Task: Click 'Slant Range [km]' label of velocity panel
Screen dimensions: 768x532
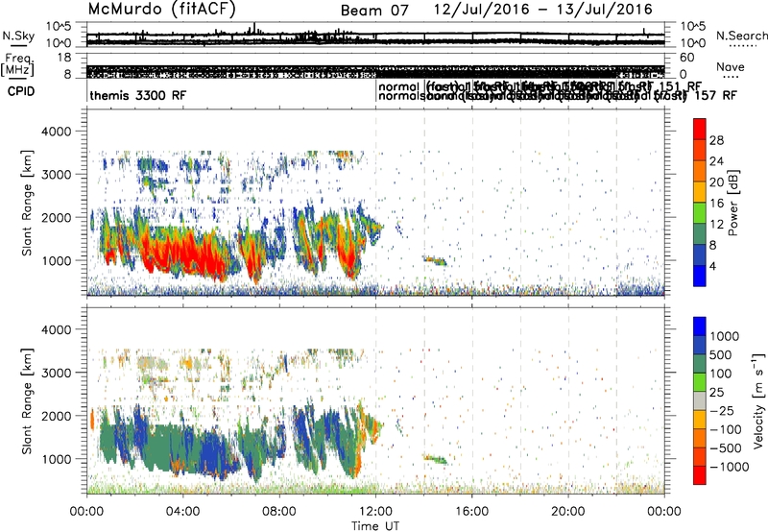Action: (x=27, y=401)
